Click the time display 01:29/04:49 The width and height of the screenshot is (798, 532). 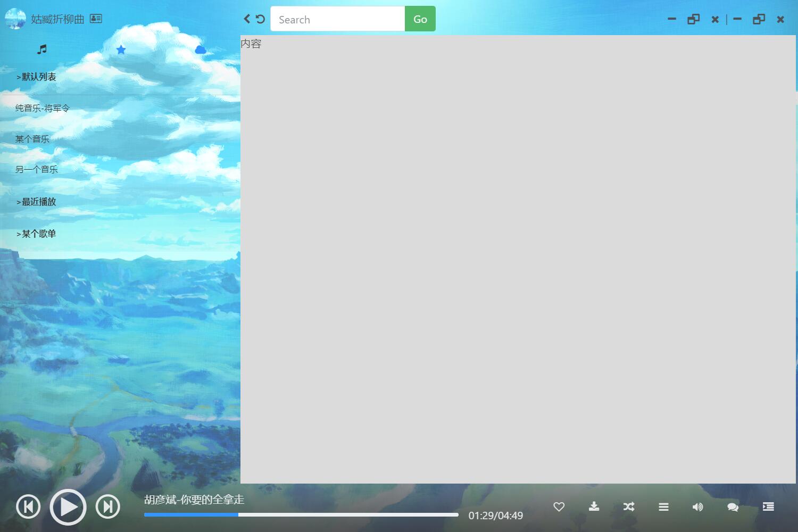pyautogui.click(x=496, y=516)
